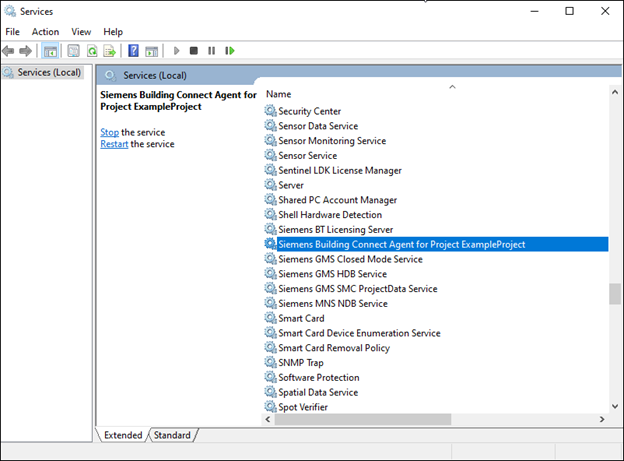Viewport: 624px width, 461px height.
Task: Open the View menu
Action: pyautogui.click(x=81, y=32)
